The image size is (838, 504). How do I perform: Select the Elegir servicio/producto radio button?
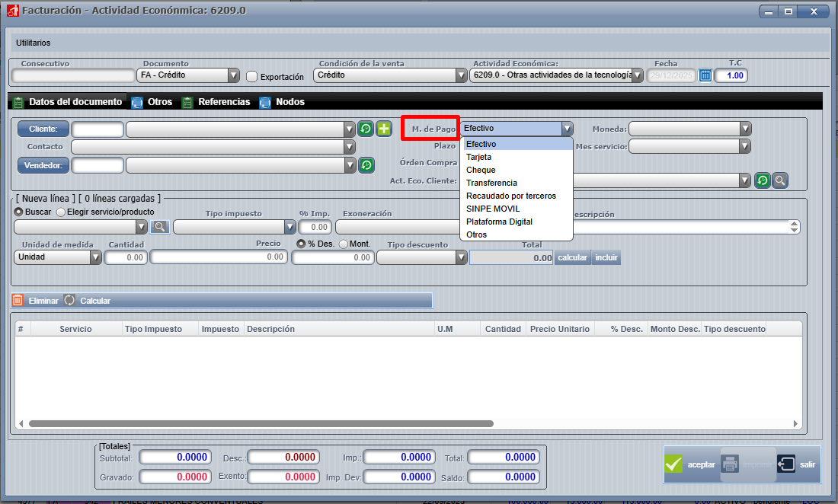tap(61, 212)
